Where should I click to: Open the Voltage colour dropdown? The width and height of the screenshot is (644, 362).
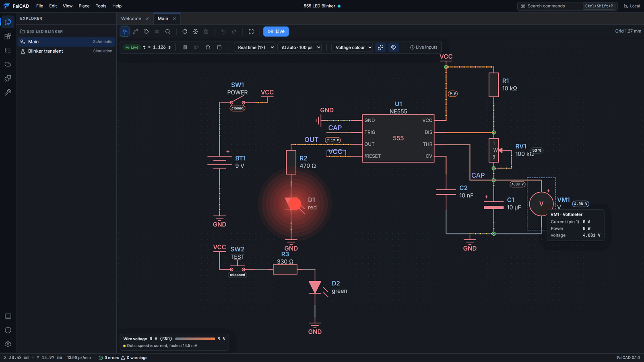click(x=352, y=47)
